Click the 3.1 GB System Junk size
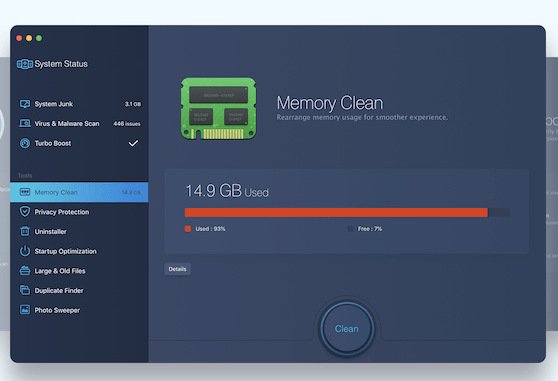Viewport: 558px width, 381px height. coord(133,104)
